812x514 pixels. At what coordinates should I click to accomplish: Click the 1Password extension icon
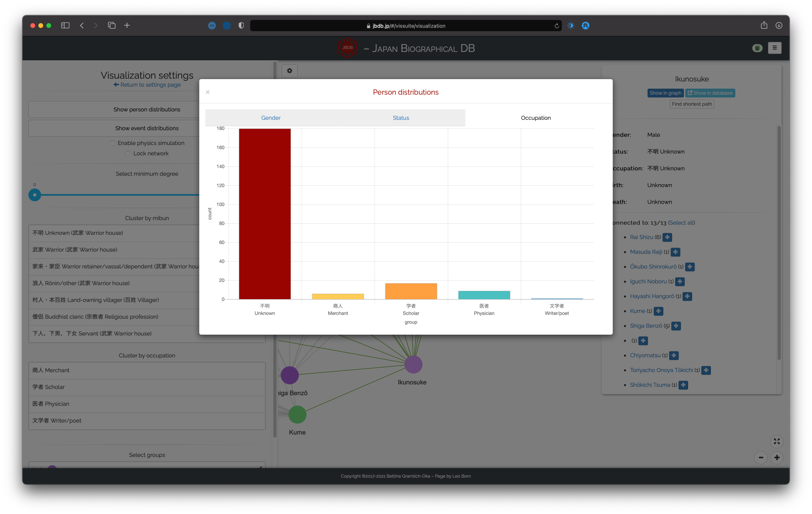[212, 26]
